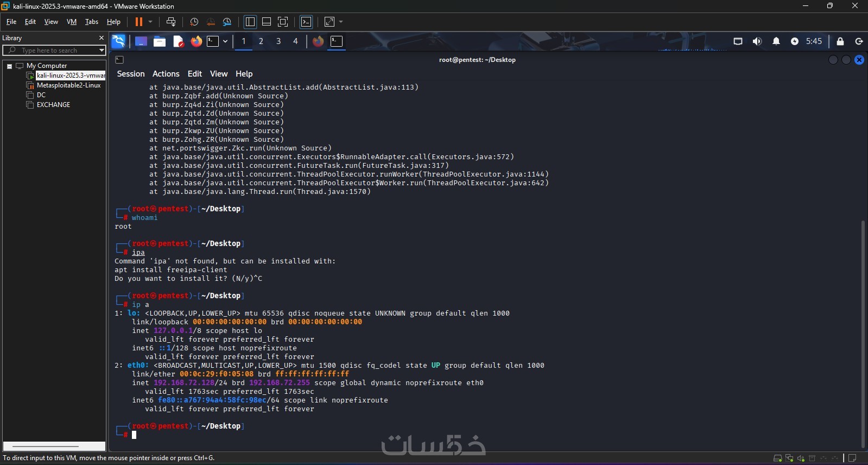Focus the running terminal window in taskbar
The image size is (868, 465).
337,41
